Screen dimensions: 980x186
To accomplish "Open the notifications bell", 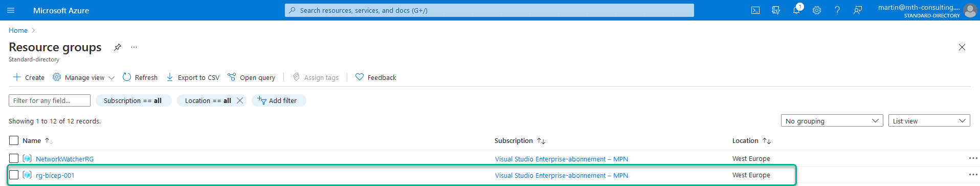I will pyautogui.click(x=796, y=10).
